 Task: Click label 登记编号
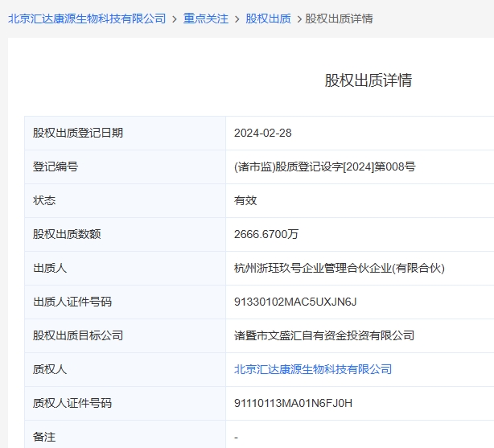56,166
